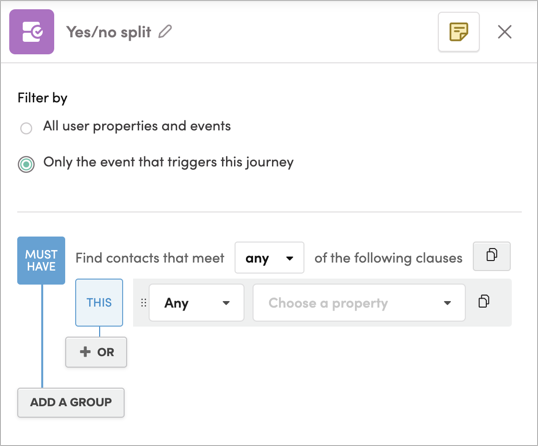The image size is (538, 446).
Task: Click the caret on the 'any' selector
Action: [290, 258]
